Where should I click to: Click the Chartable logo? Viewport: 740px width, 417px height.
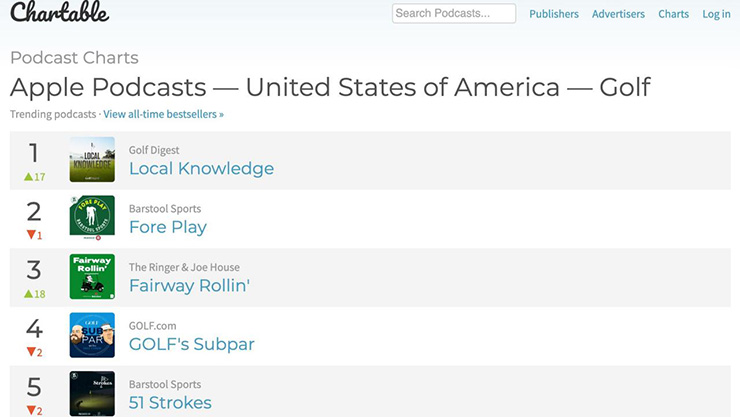pos(59,12)
